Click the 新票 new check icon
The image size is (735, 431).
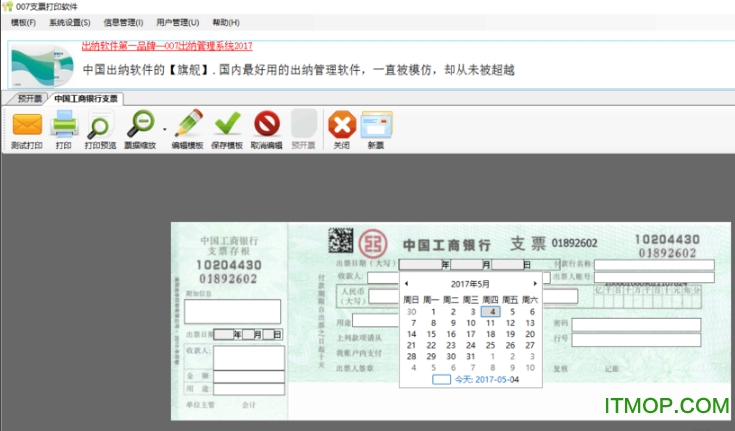(376, 126)
